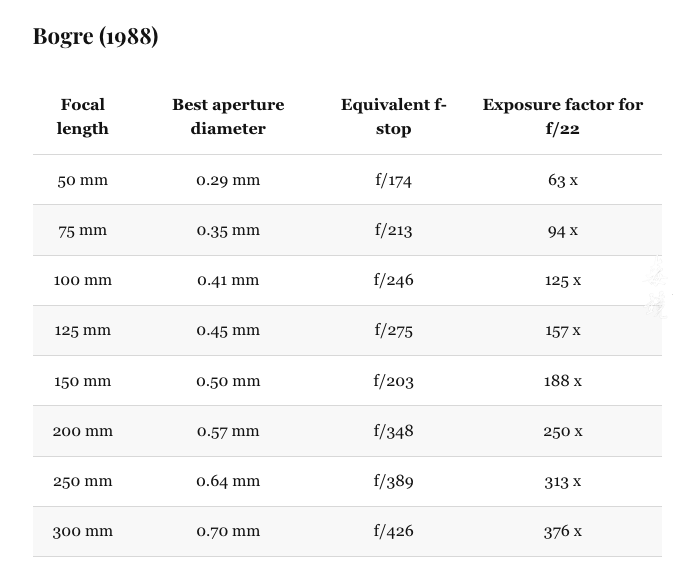Select the f/174 f-stop cell
The width and height of the screenshot is (691, 583).
(x=393, y=180)
